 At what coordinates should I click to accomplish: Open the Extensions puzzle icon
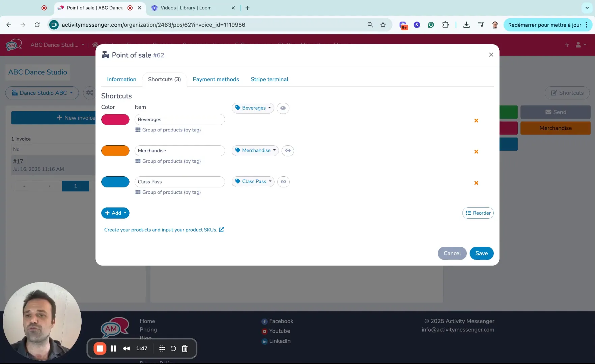pos(445,25)
